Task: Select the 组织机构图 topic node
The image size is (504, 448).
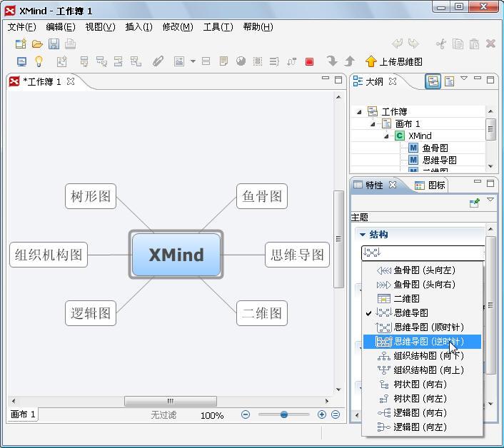Action: point(49,255)
